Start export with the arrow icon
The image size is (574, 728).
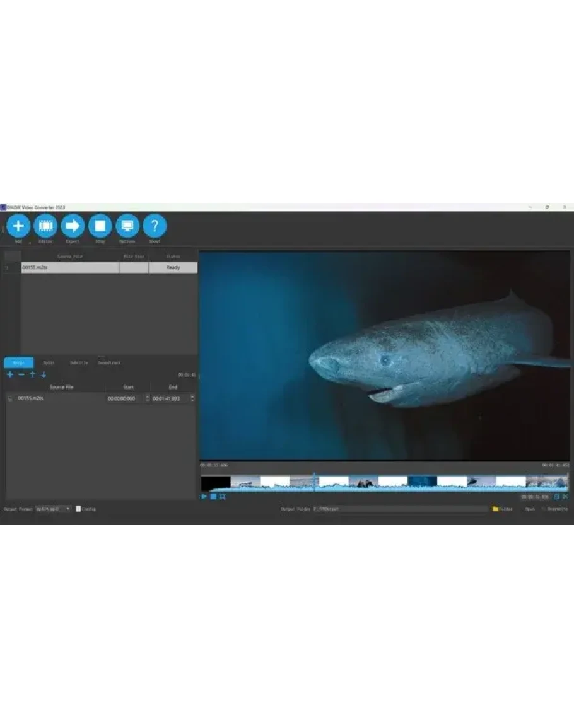pyautogui.click(x=73, y=226)
